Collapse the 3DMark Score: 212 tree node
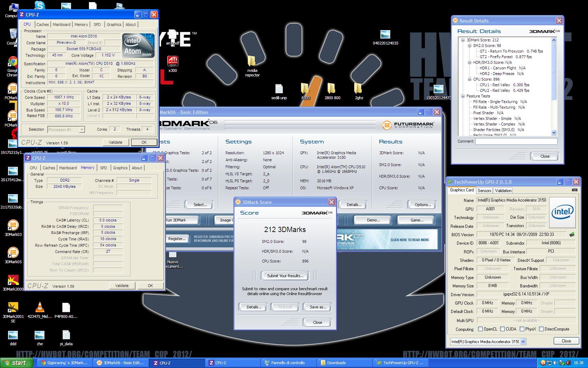Screen dimensions: 588x368 point(463,40)
